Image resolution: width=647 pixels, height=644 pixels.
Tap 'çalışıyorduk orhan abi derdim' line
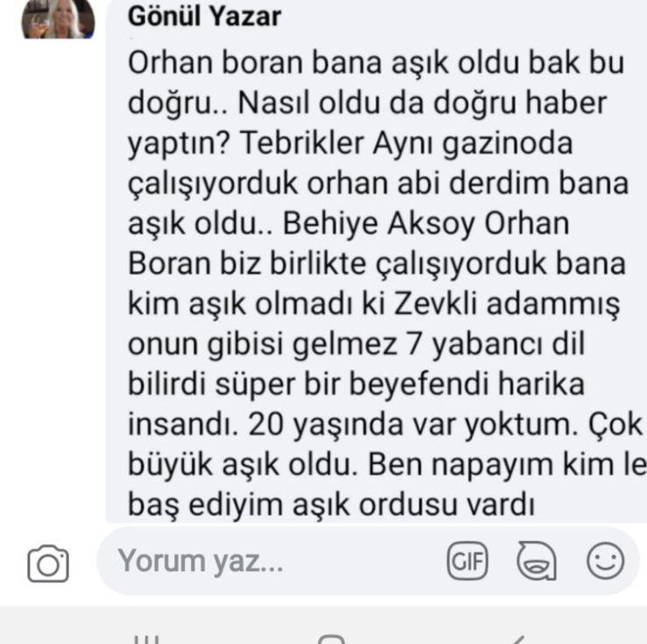338,184
